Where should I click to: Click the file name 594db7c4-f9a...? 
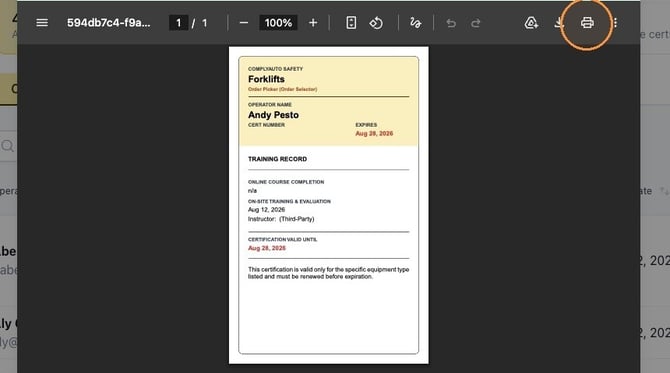pyautogui.click(x=109, y=23)
